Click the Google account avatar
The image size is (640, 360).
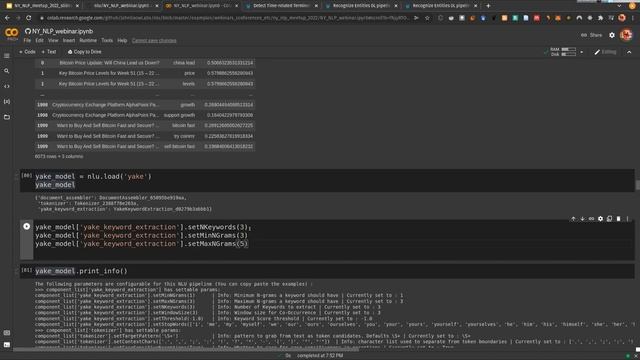click(x=626, y=35)
